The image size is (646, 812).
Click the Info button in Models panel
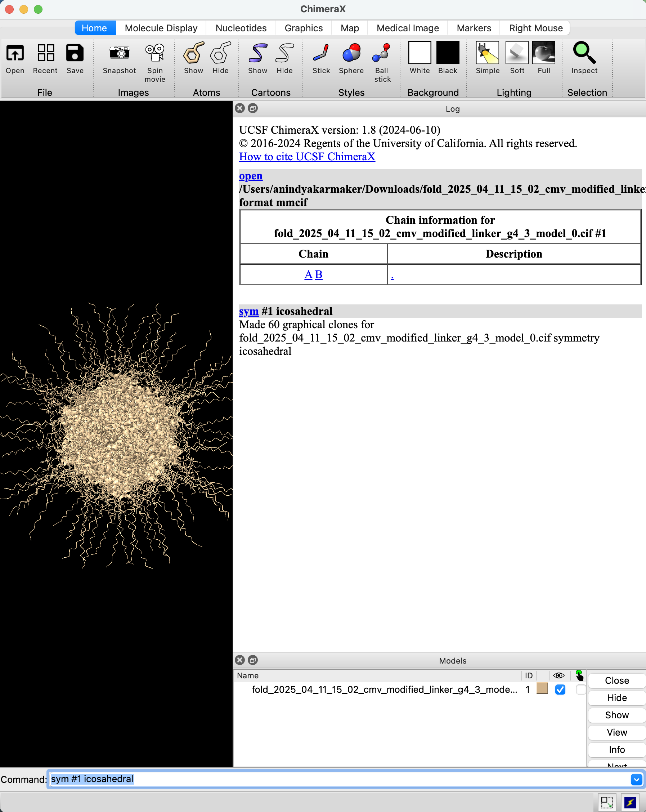tap(616, 749)
